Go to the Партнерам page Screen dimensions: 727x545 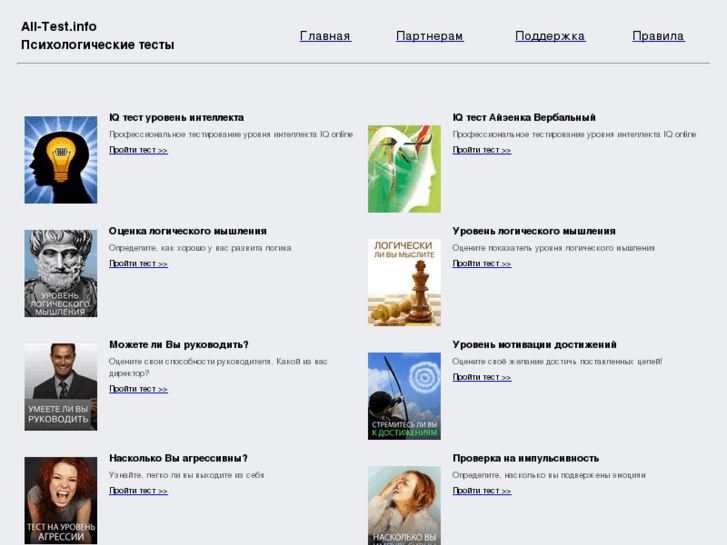[430, 36]
